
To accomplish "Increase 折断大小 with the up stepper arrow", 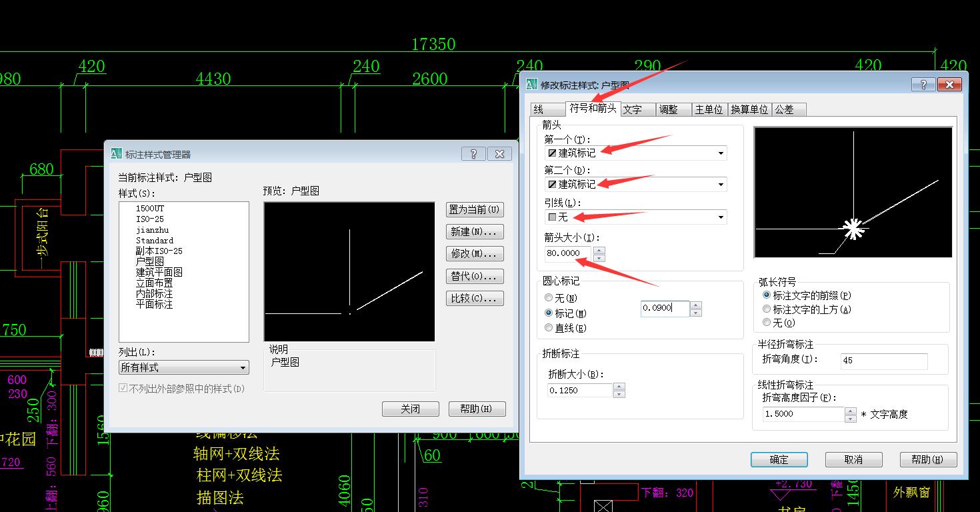I will pos(619,386).
